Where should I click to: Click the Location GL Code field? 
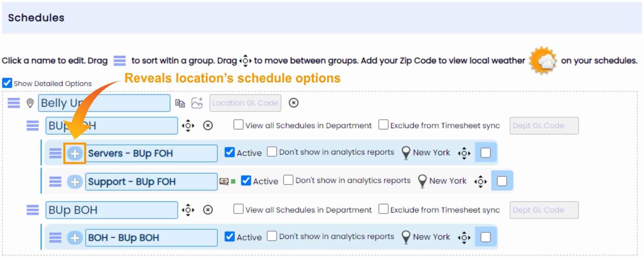[245, 103]
